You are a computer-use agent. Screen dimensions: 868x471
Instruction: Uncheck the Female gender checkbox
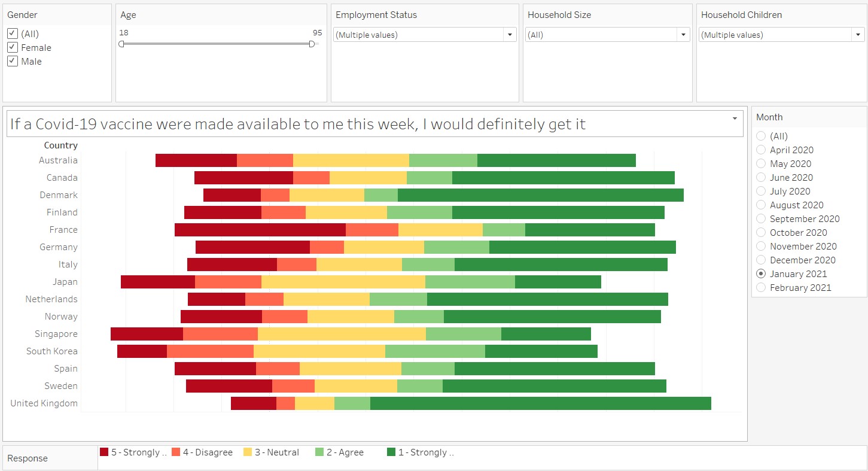coord(13,47)
